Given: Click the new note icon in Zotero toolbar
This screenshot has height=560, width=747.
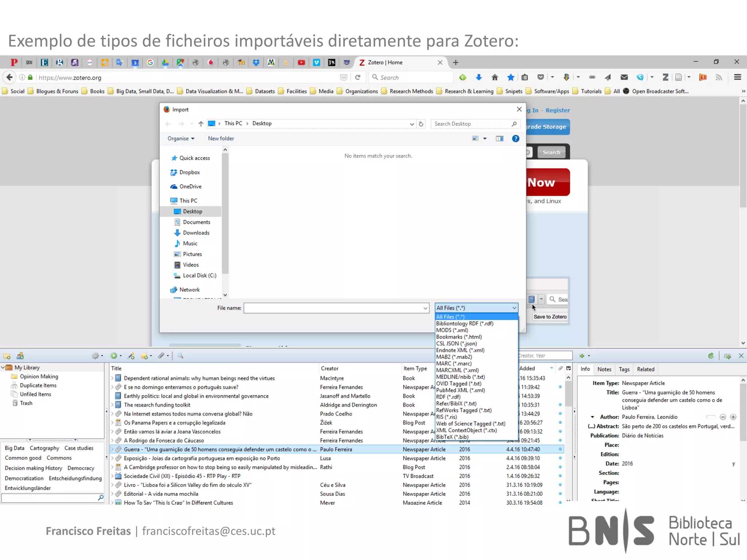Looking at the screenshot, I should click(x=144, y=356).
